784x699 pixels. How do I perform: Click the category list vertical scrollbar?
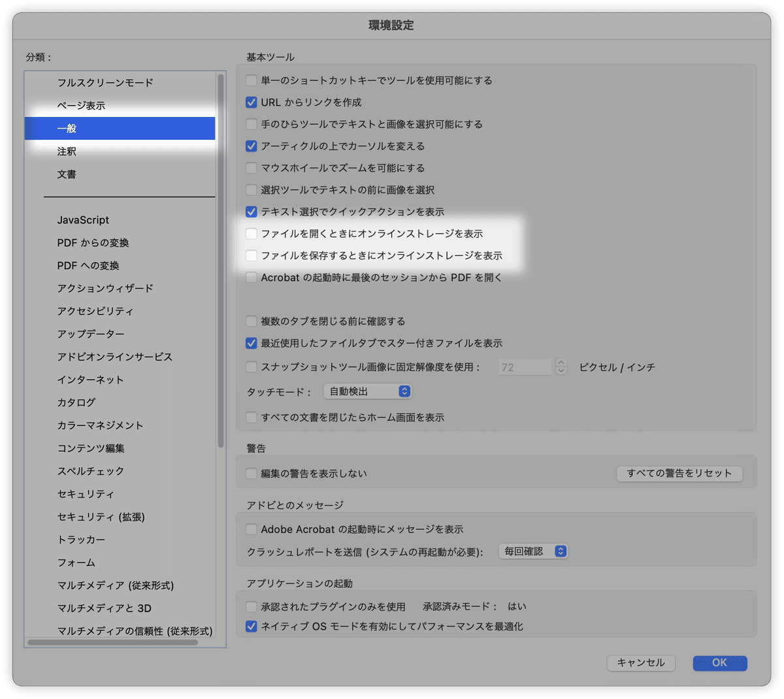pyautogui.click(x=221, y=261)
